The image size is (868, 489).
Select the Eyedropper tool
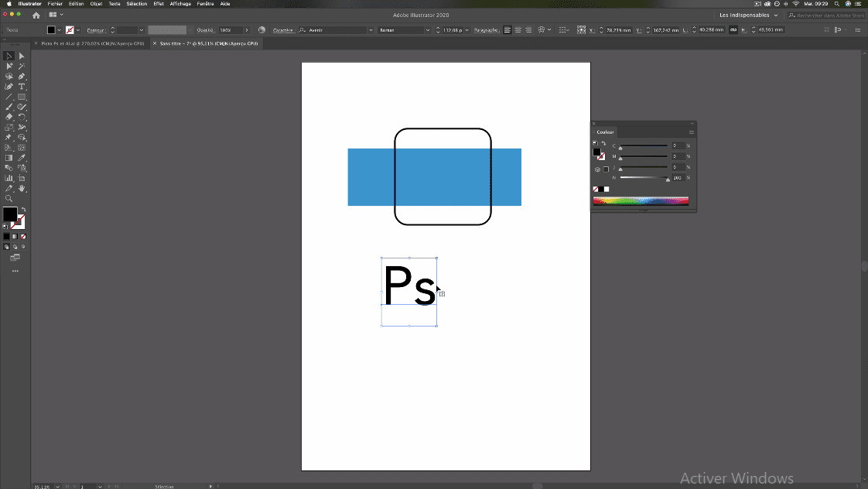pos(22,158)
